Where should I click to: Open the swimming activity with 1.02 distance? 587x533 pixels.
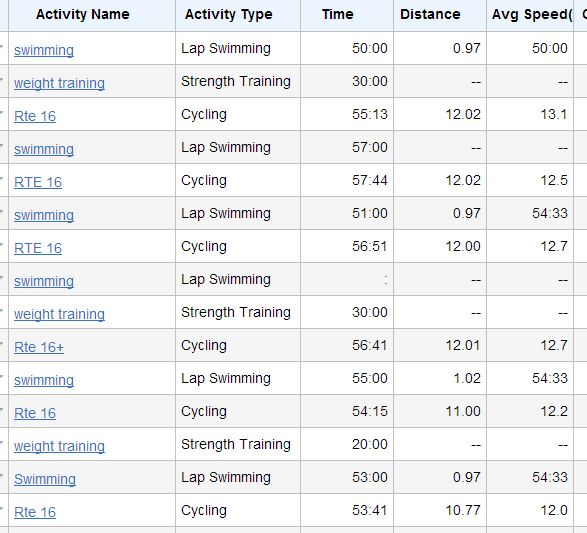click(44, 380)
